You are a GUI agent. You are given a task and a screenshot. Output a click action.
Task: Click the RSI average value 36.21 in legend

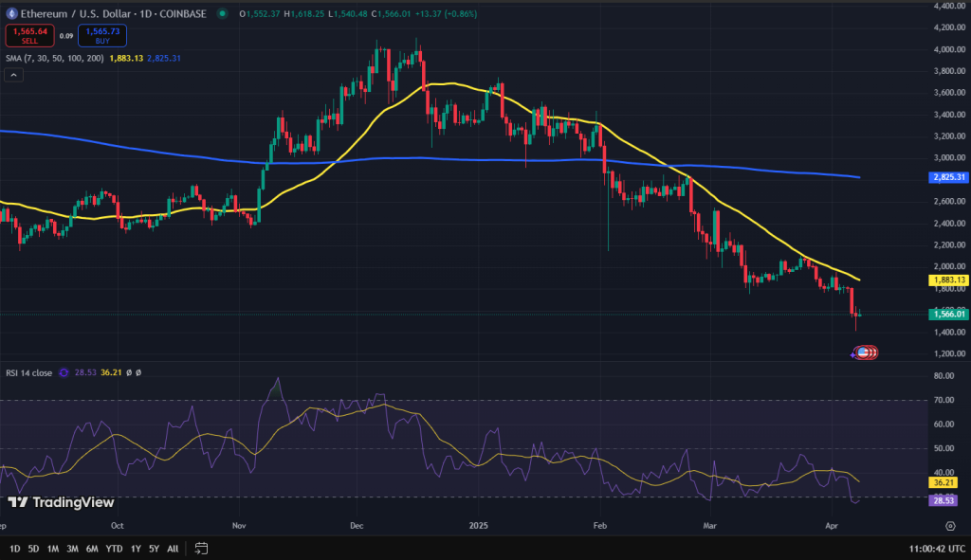click(x=111, y=373)
